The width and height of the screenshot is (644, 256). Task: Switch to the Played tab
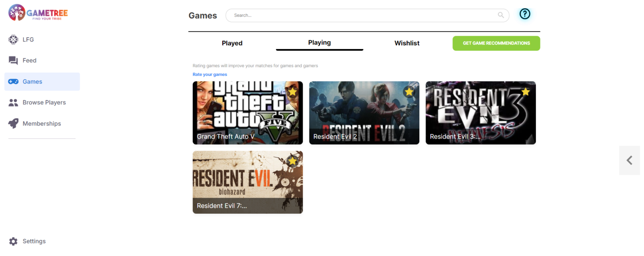pyautogui.click(x=232, y=43)
